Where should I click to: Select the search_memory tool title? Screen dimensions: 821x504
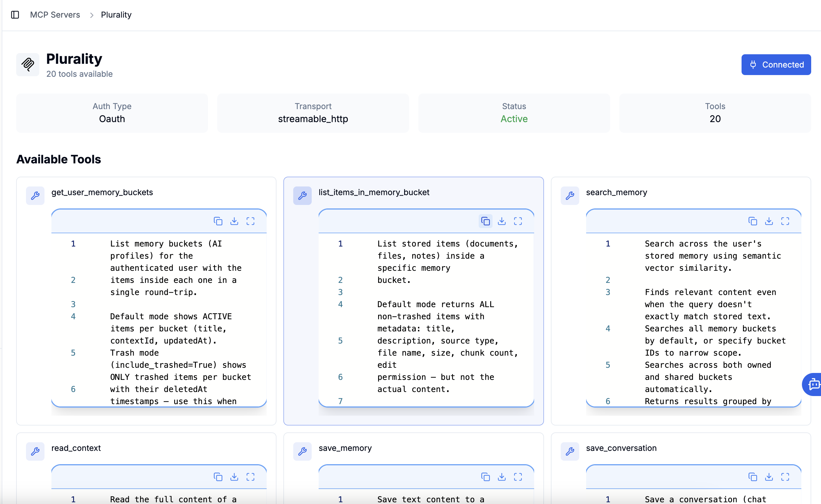coord(616,192)
